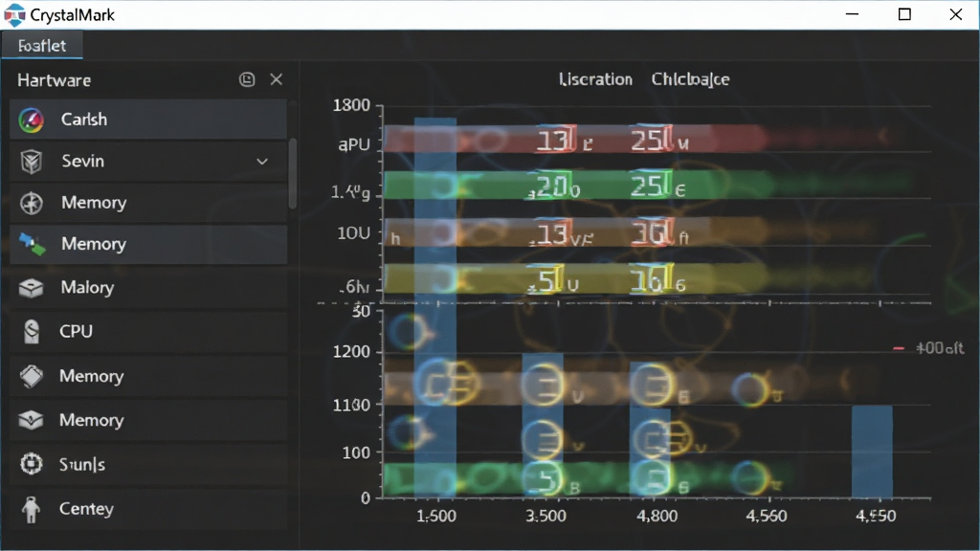The height and width of the screenshot is (551, 980).
Task: Open the Centey sidebar entry
Action: [148, 509]
